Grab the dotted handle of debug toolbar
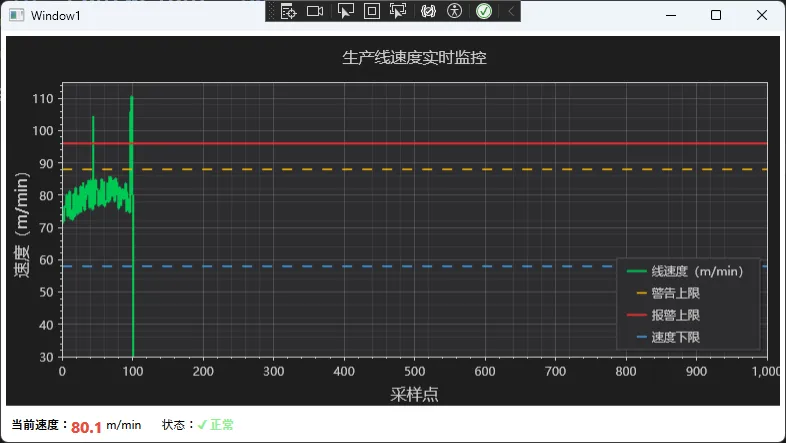 pyautogui.click(x=271, y=11)
